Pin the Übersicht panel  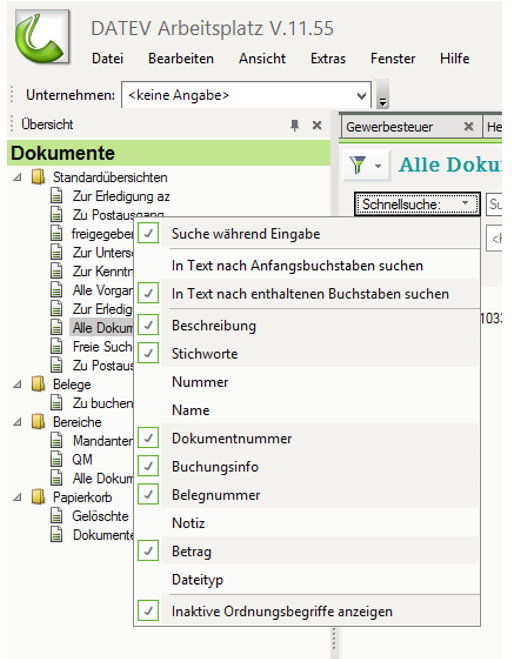[295, 125]
